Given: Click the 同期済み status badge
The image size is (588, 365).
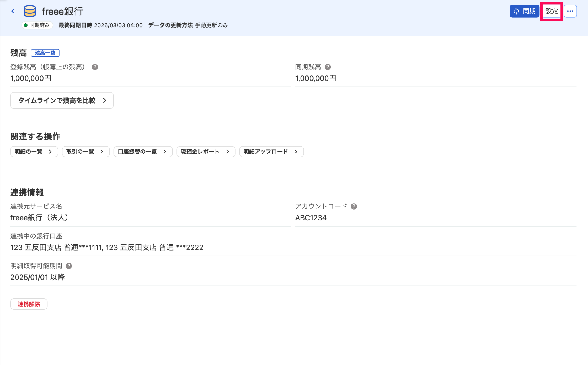Looking at the screenshot, I should coord(37,25).
